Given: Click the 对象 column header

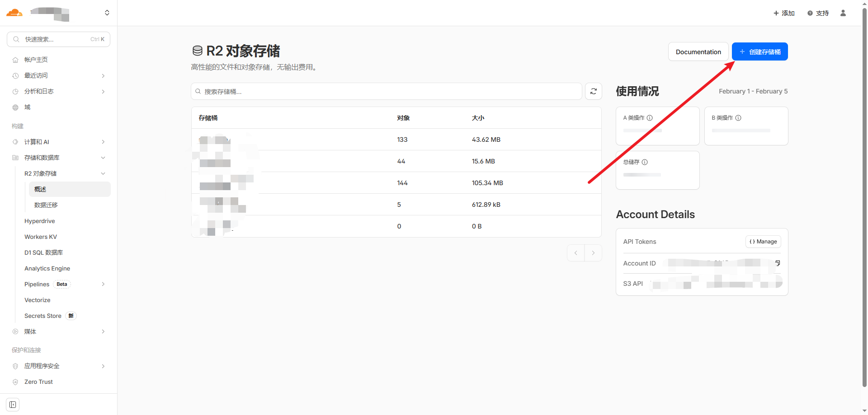Looking at the screenshot, I should click(403, 118).
